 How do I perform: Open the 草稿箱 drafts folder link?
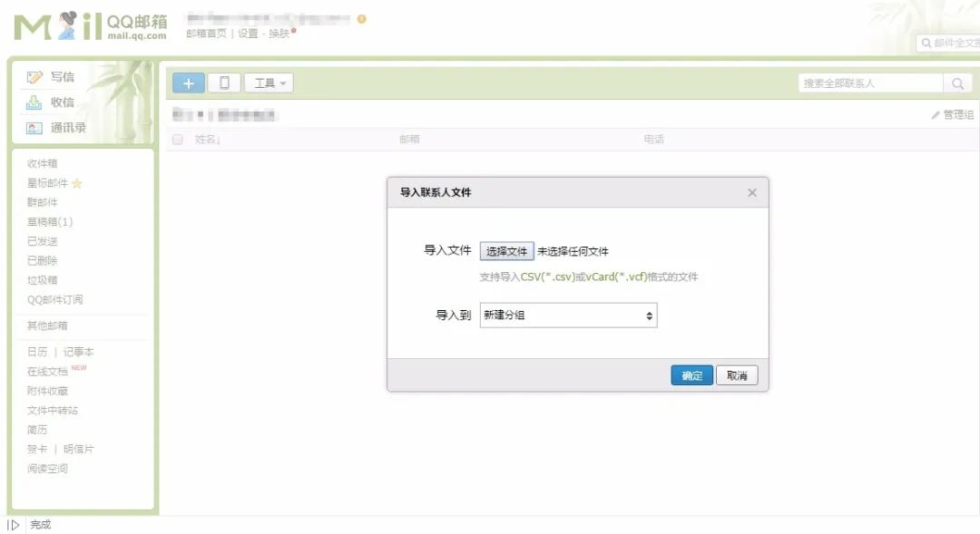(49, 221)
